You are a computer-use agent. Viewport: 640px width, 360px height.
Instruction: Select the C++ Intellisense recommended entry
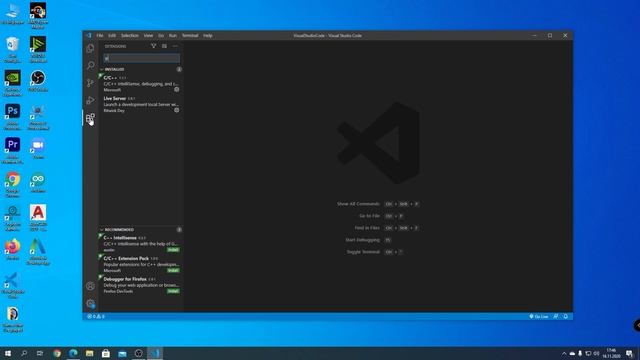point(140,244)
